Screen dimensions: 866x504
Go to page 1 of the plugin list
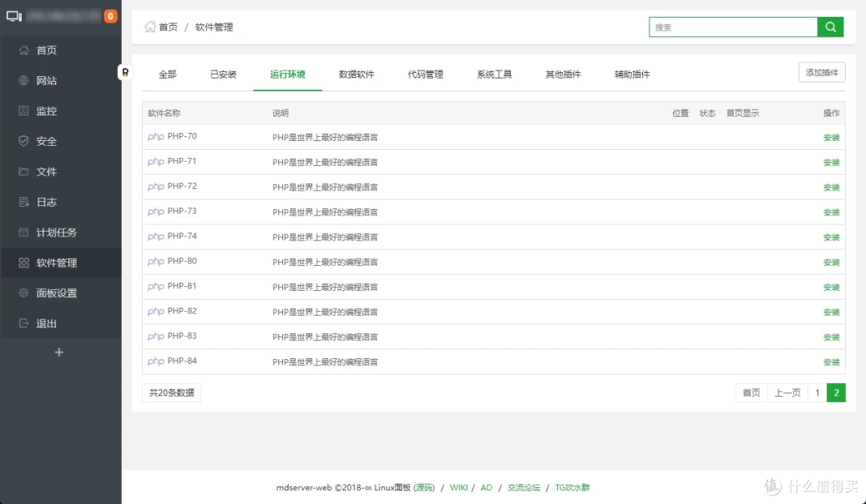click(x=816, y=393)
